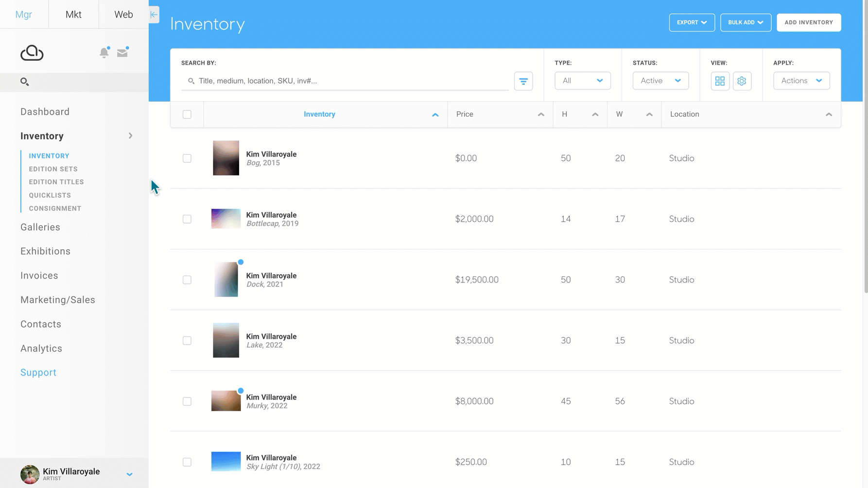Expand the Actions dropdown under Apply
This screenshot has height=488, width=868.
click(801, 80)
